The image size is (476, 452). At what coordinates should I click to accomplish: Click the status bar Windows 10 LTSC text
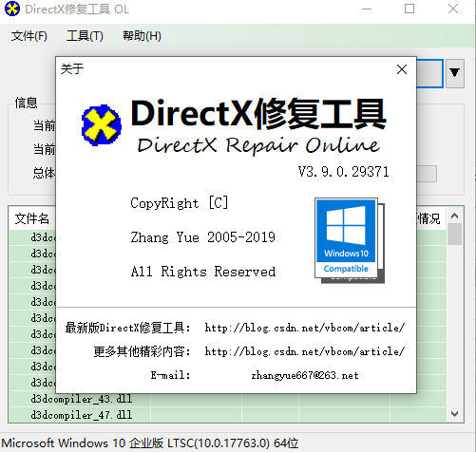(150, 443)
